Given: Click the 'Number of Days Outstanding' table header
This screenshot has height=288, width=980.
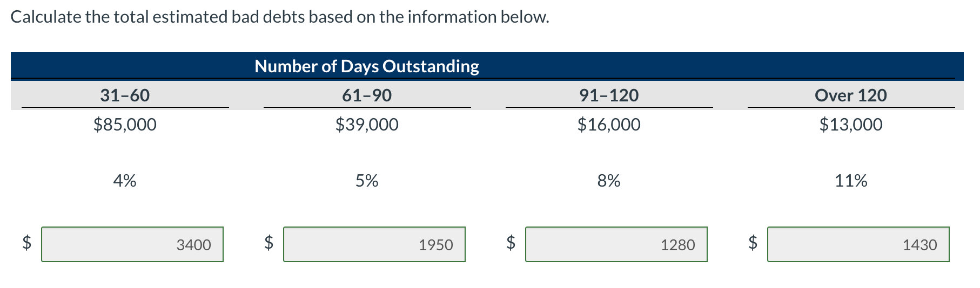Looking at the screenshot, I should click(367, 66).
